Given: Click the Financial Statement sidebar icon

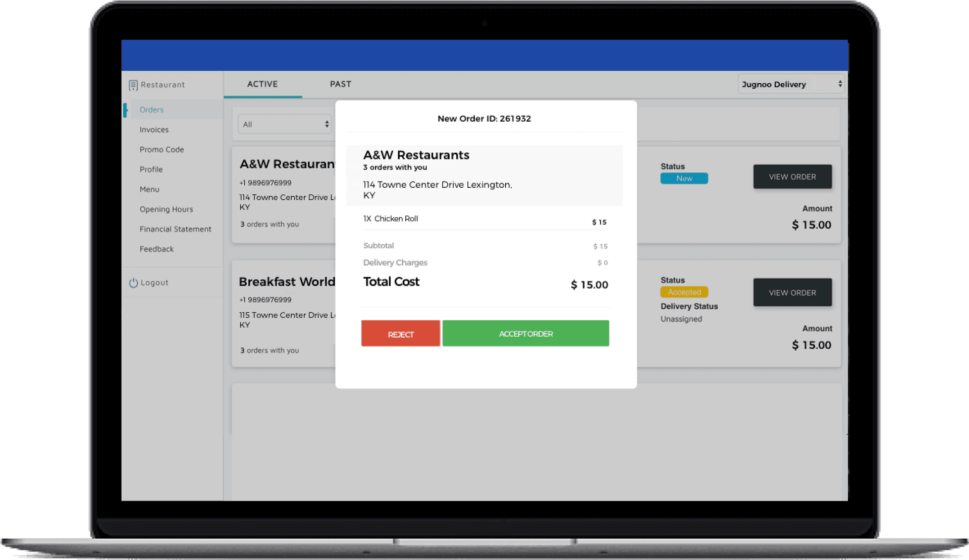Looking at the screenshot, I should pos(175,229).
